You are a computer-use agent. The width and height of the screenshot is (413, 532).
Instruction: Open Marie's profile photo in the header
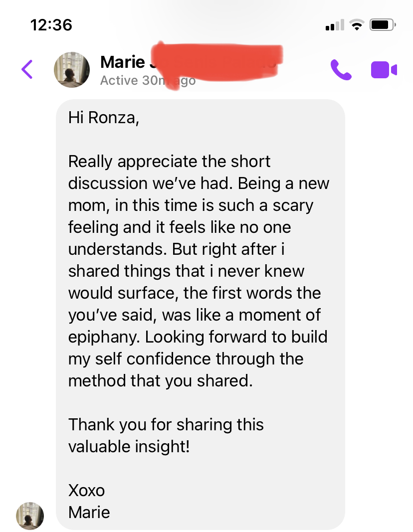pos(72,70)
